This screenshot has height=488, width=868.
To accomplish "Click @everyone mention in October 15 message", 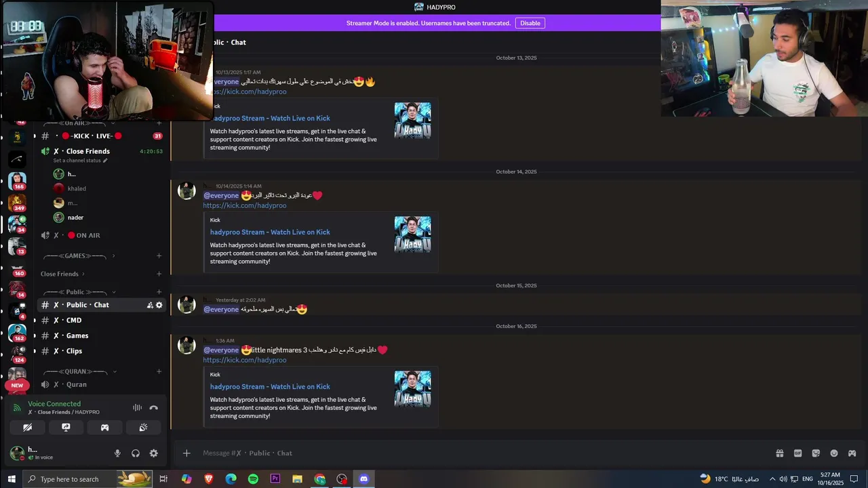I will click(x=221, y=309).
